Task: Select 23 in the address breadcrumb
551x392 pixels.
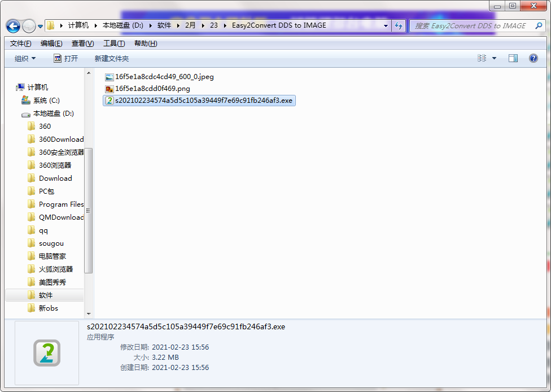Action: pyautogui.click(x=214, y=25)
